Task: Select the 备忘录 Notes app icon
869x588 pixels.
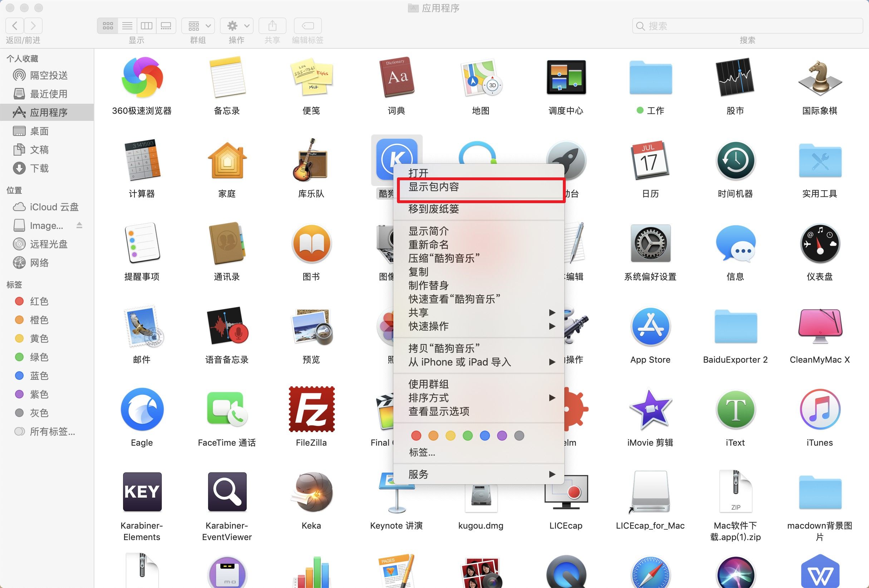Action: tap(227, 78)
